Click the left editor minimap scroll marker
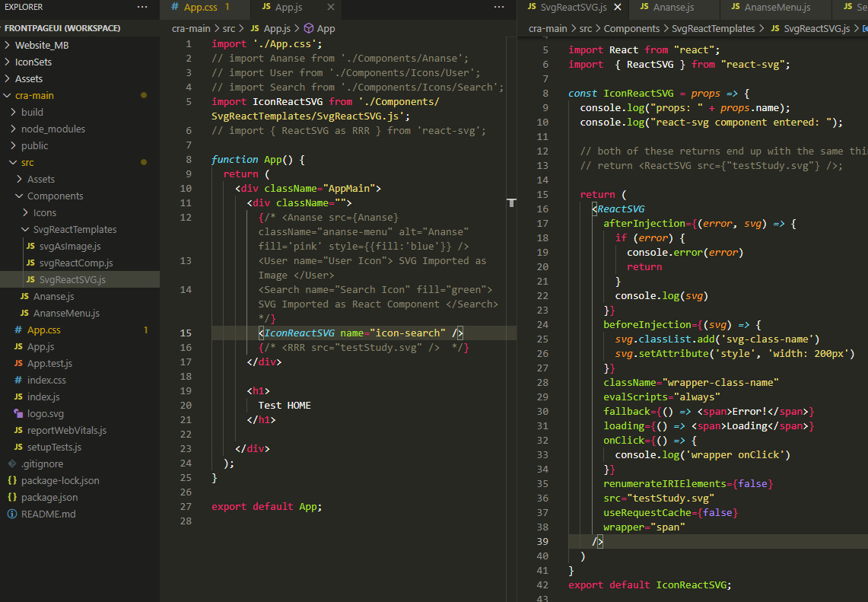Viewport: 868px width, 602px height. [x=511, y=202]
